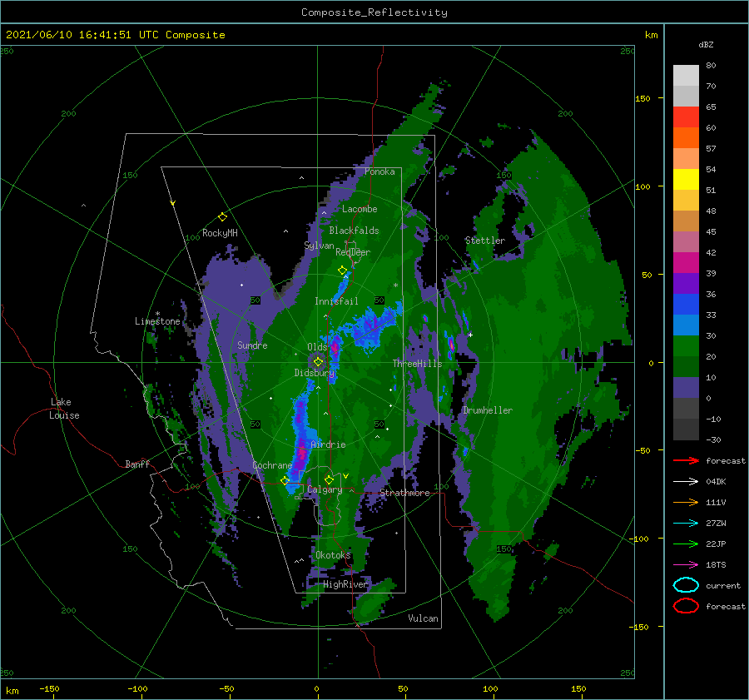Select the orange 111V arrow icon
Image resolution: width=749 pixels, height=700 pixels.
coord(686,502)
